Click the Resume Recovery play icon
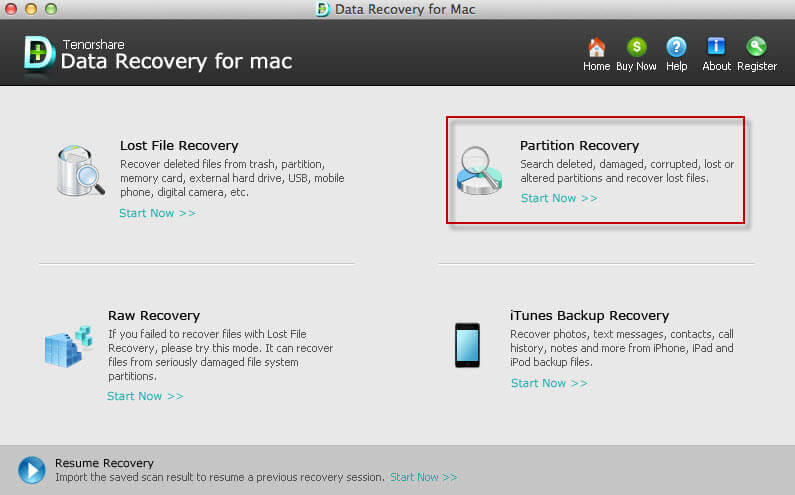Viewport: 795px width, 495px height. tap(31, 470)
